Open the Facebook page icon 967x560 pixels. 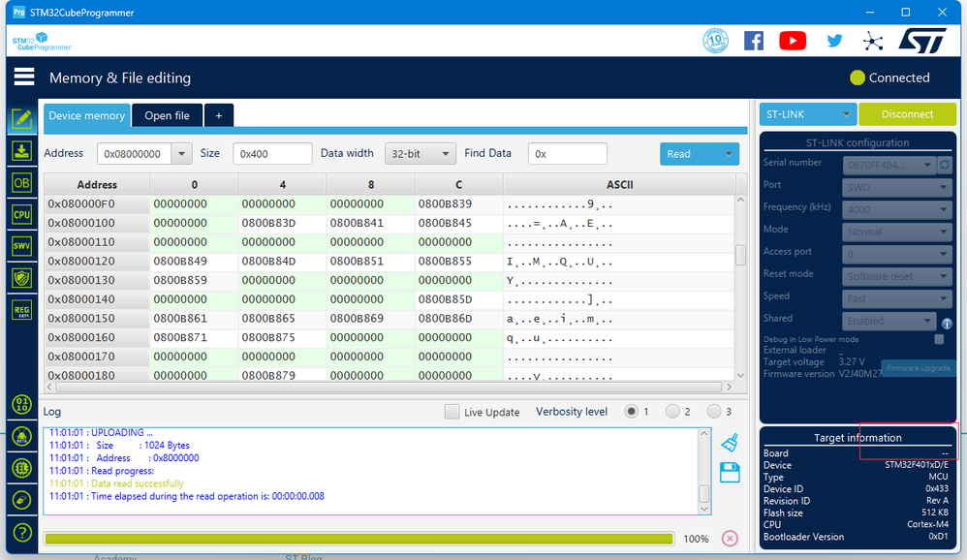pyautogui.click(x=754, y=41)
